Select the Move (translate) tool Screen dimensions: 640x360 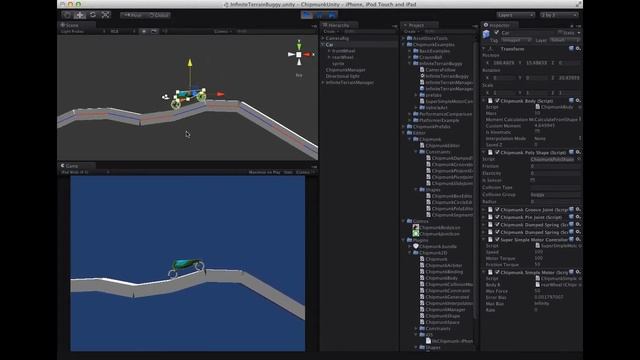pos(80,15)
